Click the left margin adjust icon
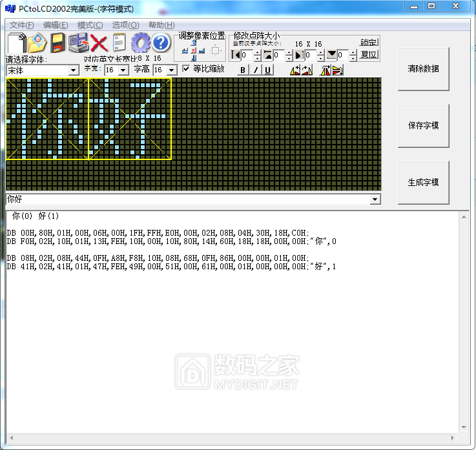 (235, 55)
